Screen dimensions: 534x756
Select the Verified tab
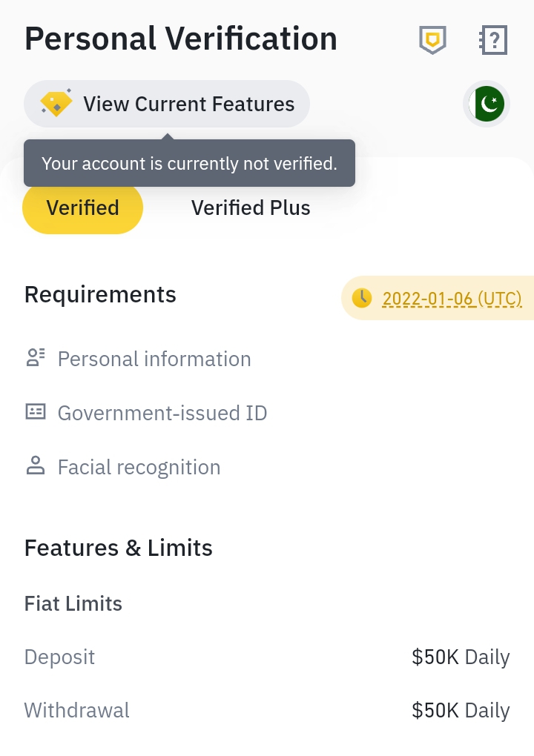(x=82, y=208)
